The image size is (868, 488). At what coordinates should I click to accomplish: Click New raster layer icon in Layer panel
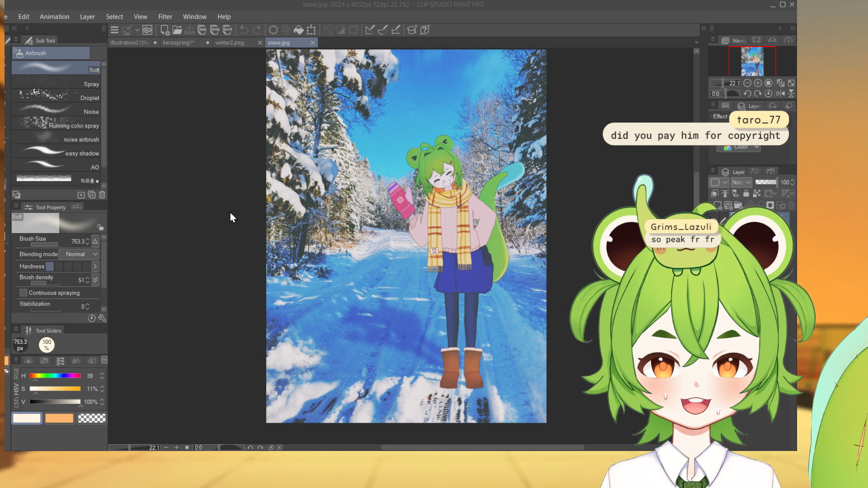(x=717, y=206)
